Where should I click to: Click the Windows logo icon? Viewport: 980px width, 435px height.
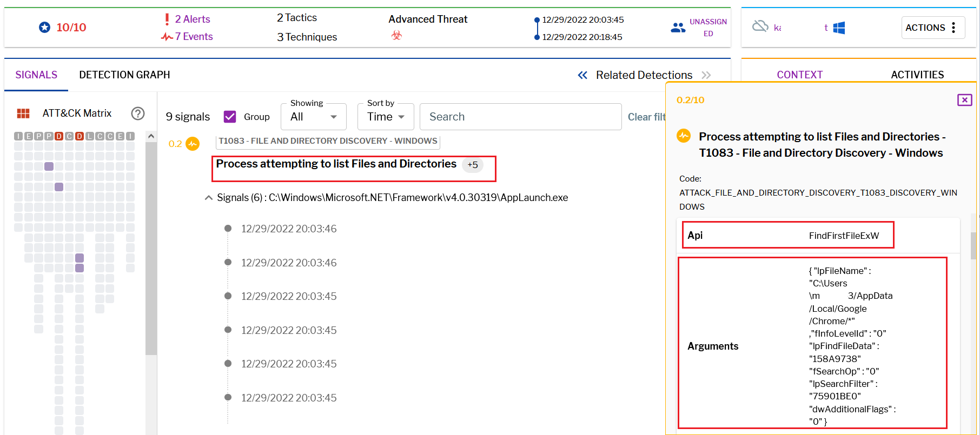point(839,28)
